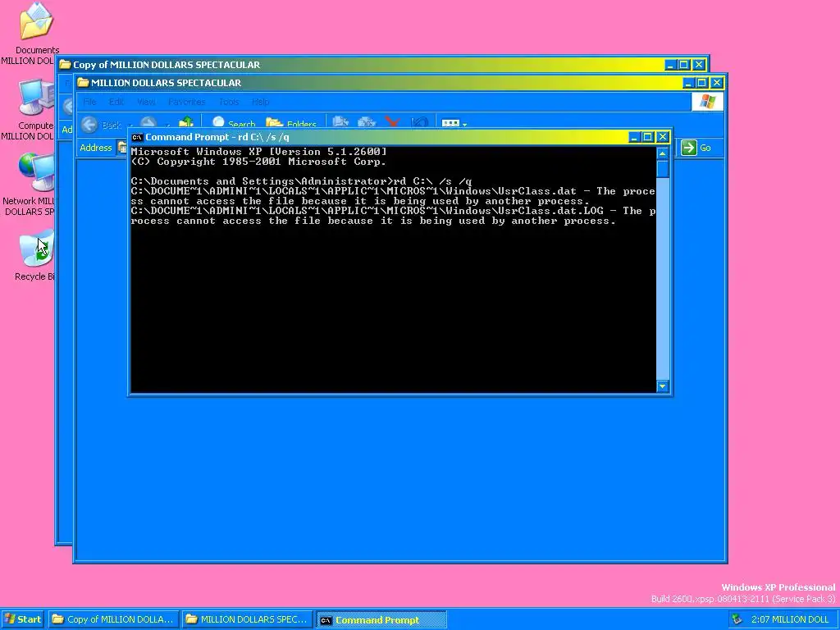The image size is (840, 630).
Task: Maximize the MILLION DOLLARS SPECTACULAR window
Action: coord(702,83)
